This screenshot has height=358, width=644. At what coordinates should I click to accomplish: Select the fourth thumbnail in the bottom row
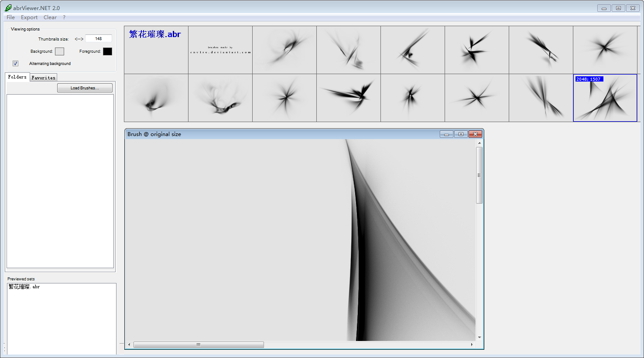coord(349,98)
